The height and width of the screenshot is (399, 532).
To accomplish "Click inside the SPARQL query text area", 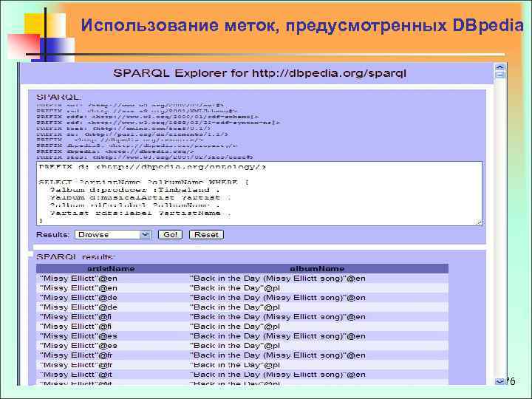I will (259, 194).
